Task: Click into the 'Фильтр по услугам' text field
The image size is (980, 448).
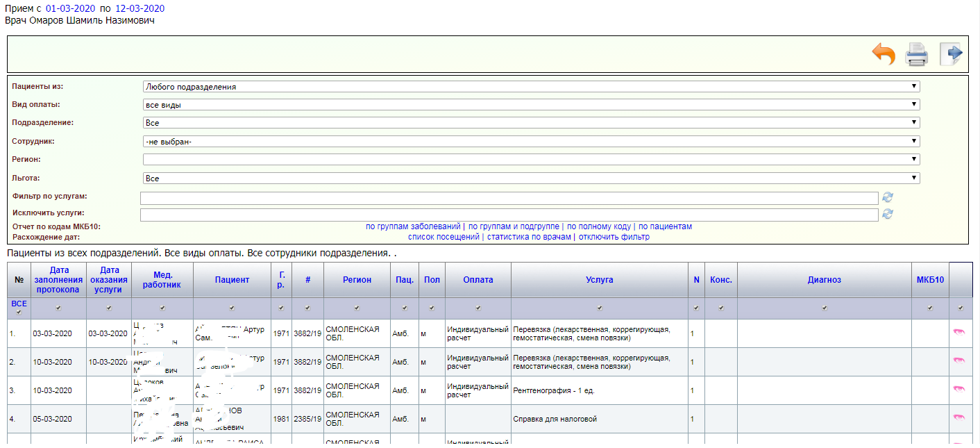Action: pos(509,198)
